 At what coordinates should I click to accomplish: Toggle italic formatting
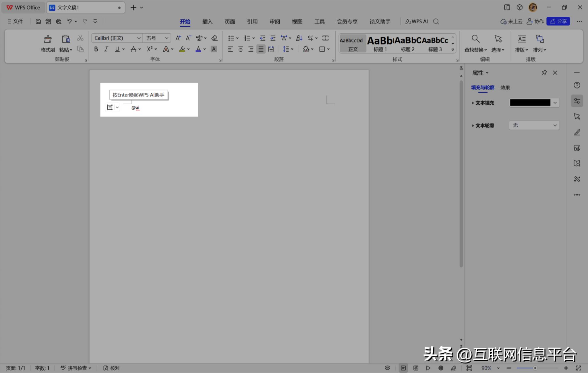106,49
